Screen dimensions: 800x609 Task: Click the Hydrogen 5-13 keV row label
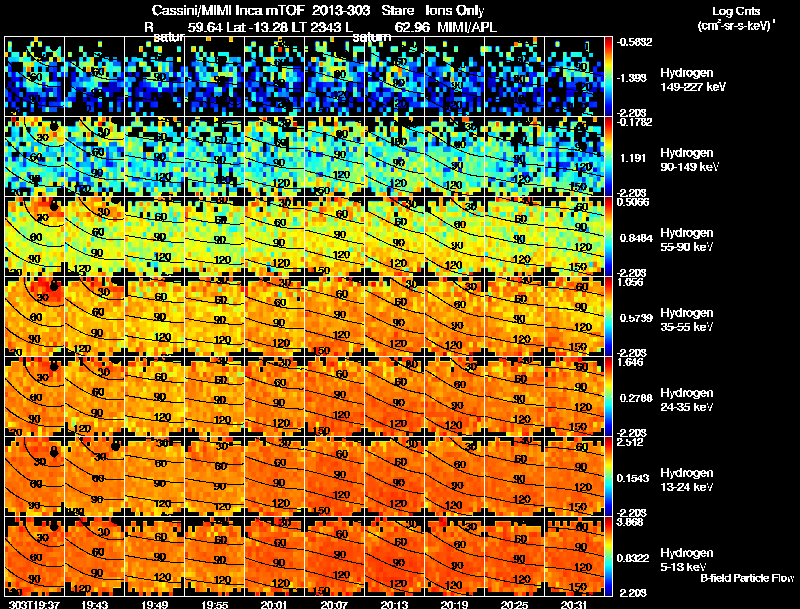coord(687,560)
